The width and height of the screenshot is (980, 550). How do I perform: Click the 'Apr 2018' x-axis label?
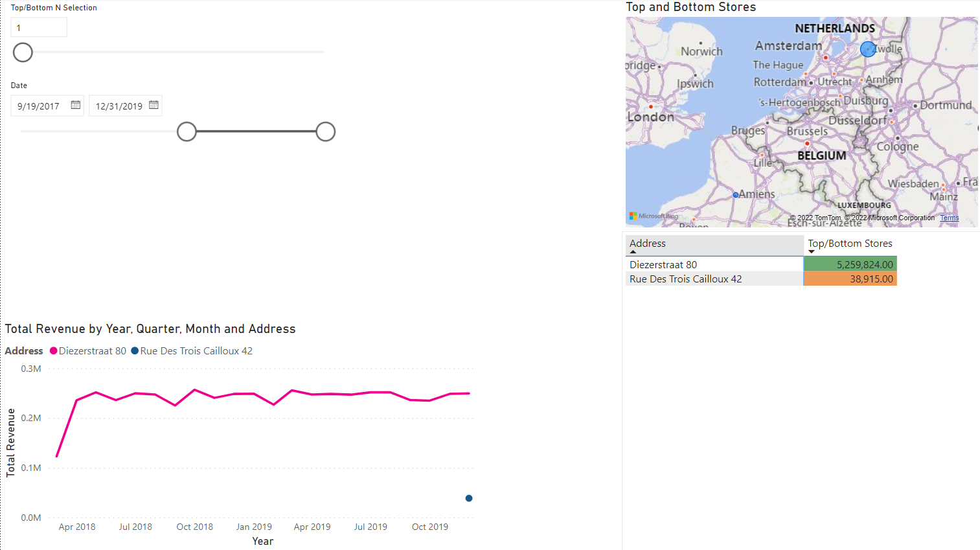point(77,527)
